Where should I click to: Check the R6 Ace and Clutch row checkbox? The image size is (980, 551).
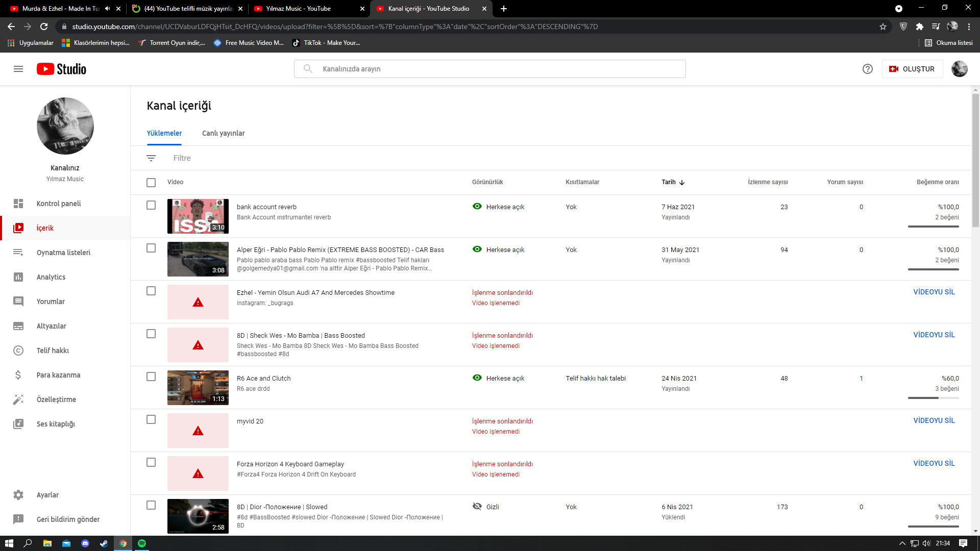151,377
